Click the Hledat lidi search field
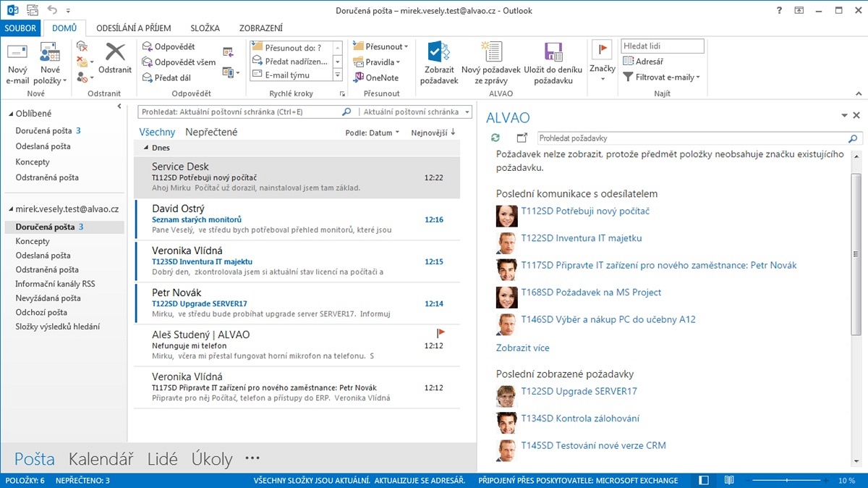 [x=663, y=46]
